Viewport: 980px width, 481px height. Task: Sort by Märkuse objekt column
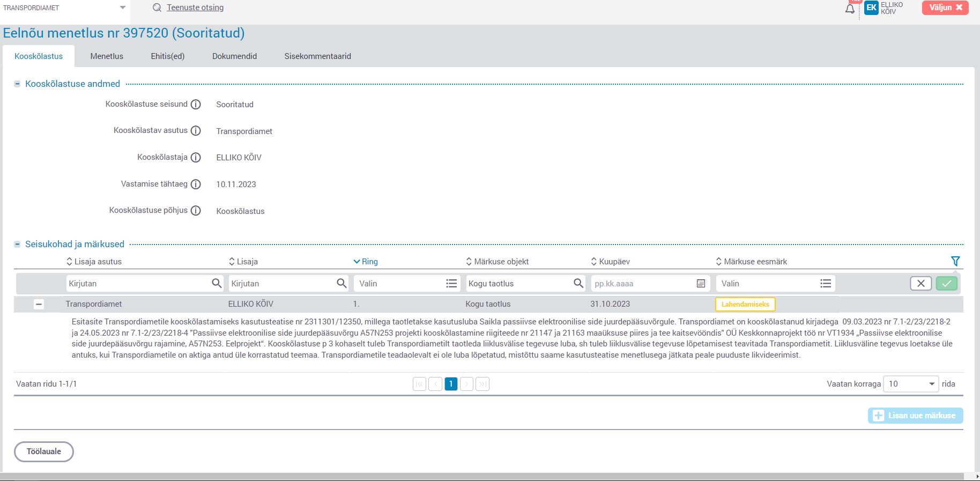tap(498, 262)
